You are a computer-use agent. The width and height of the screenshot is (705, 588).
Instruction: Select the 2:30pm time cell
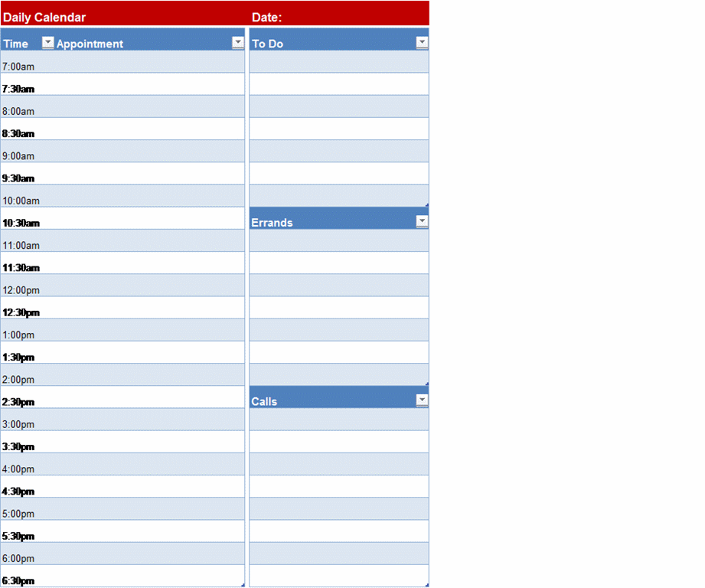(28, 397)
